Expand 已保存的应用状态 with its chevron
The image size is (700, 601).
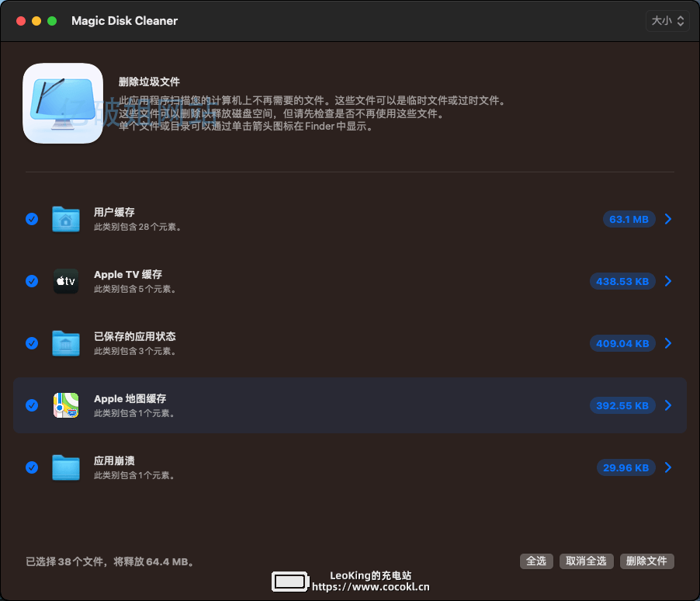coord(668,343)
